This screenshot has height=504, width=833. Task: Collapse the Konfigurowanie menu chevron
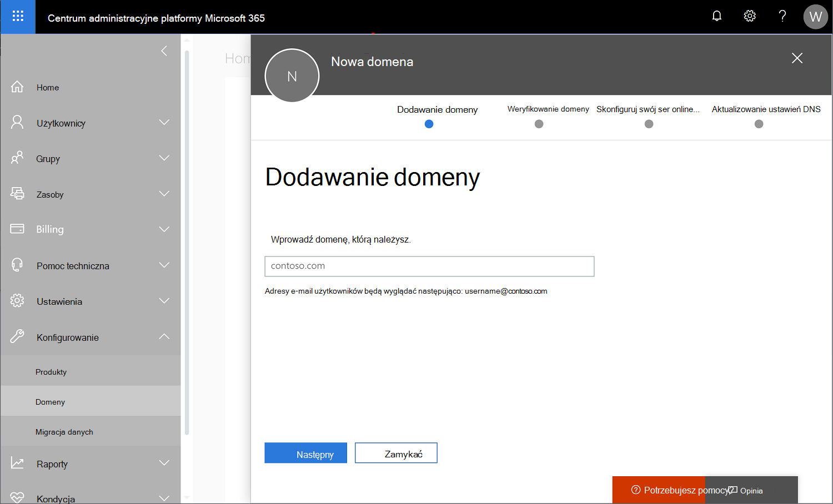pos(164,336)
